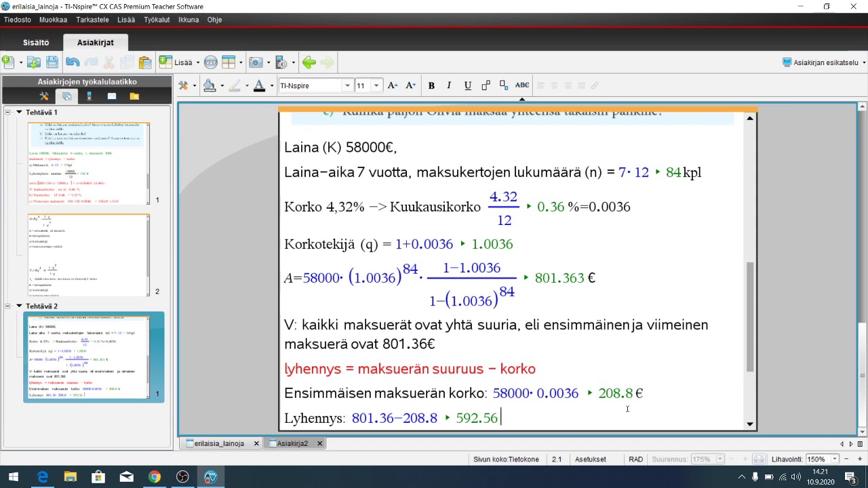This screenshot has width=868, height=488.
Task: Open the Muokkaa menu
Action: click(x=53, y=20)
